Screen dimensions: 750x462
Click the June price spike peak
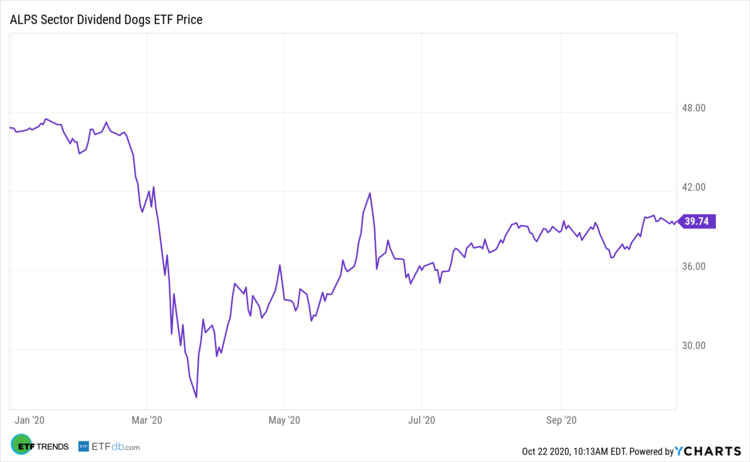370,193
